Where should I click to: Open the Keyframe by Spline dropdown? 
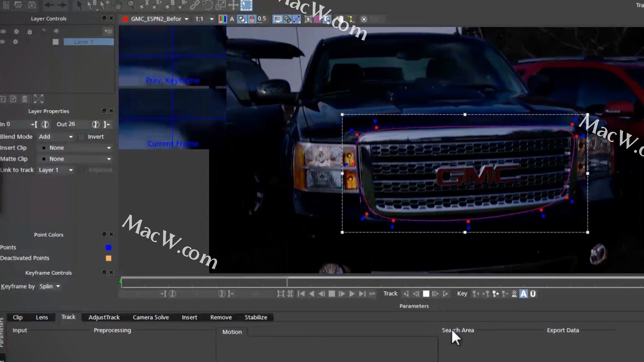tap(50, 286)
